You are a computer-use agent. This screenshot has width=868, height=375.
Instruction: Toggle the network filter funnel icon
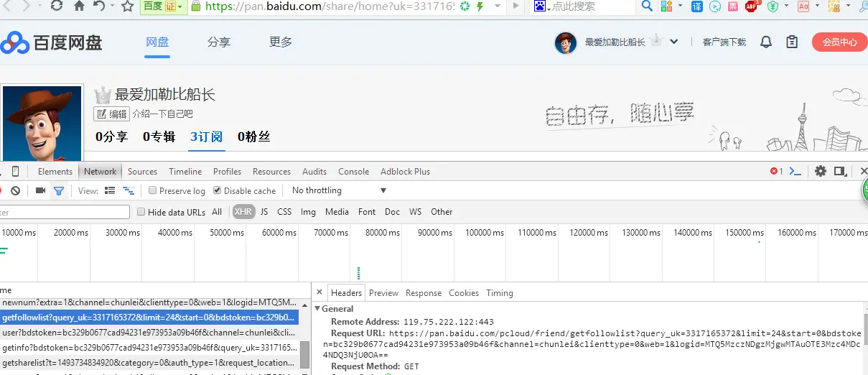[x=59, y=190]
